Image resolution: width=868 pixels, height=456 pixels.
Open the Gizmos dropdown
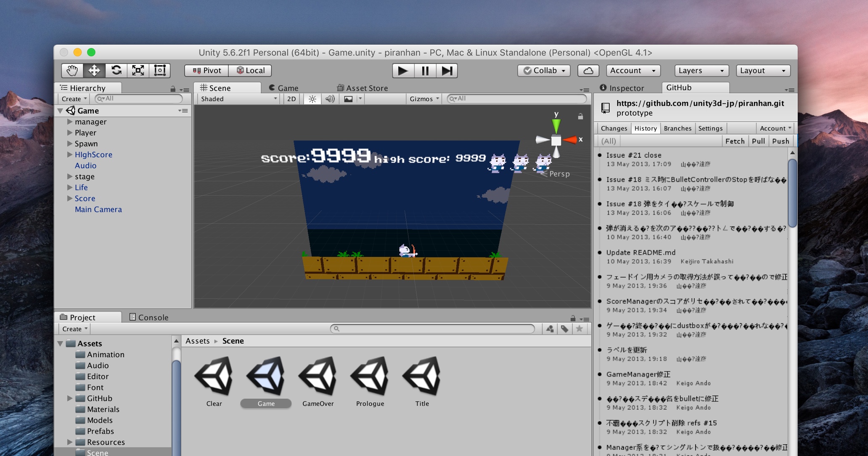[424, 99]
